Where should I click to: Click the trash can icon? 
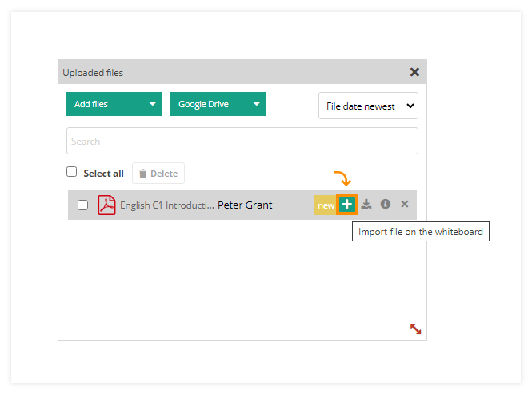142,174
